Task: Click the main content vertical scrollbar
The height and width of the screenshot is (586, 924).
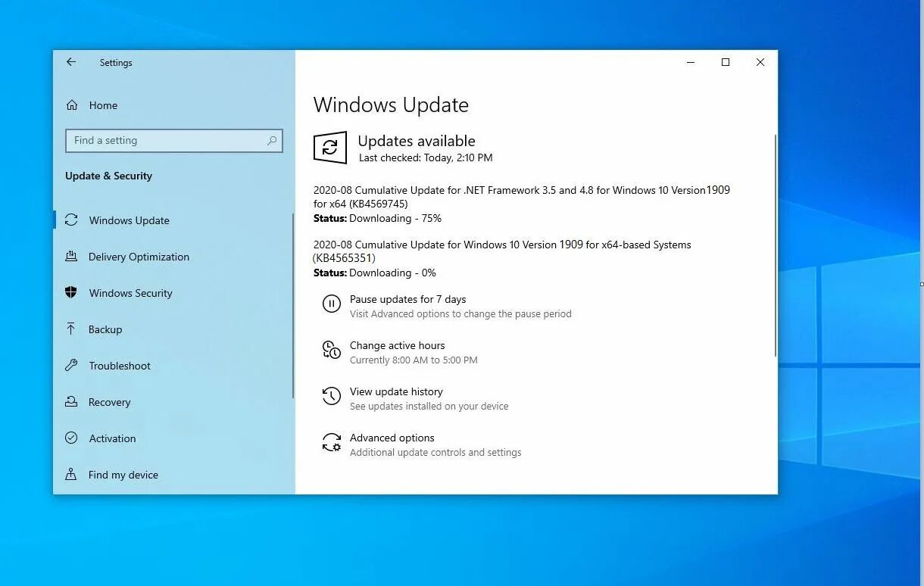Action: [775, 246]
